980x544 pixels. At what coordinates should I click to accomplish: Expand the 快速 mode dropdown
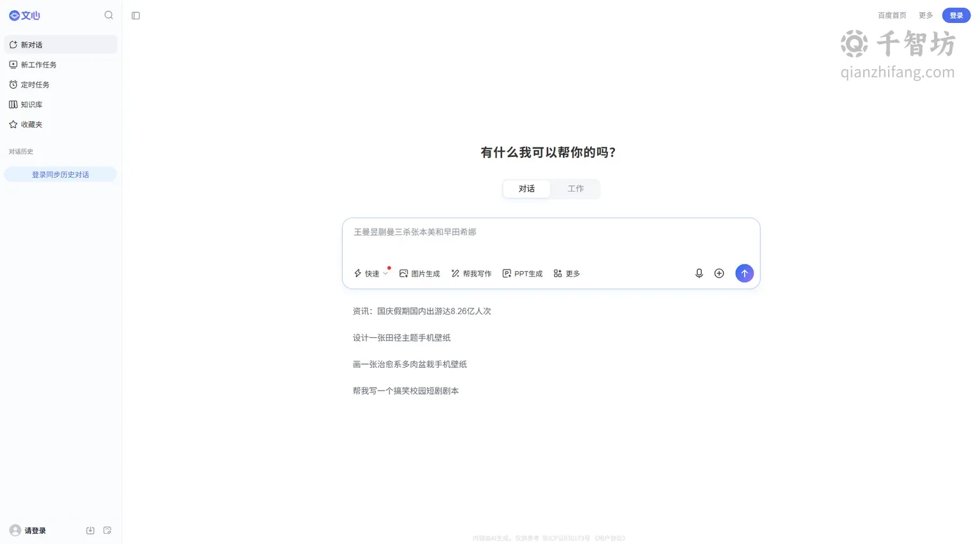click(x=371, y=273)
